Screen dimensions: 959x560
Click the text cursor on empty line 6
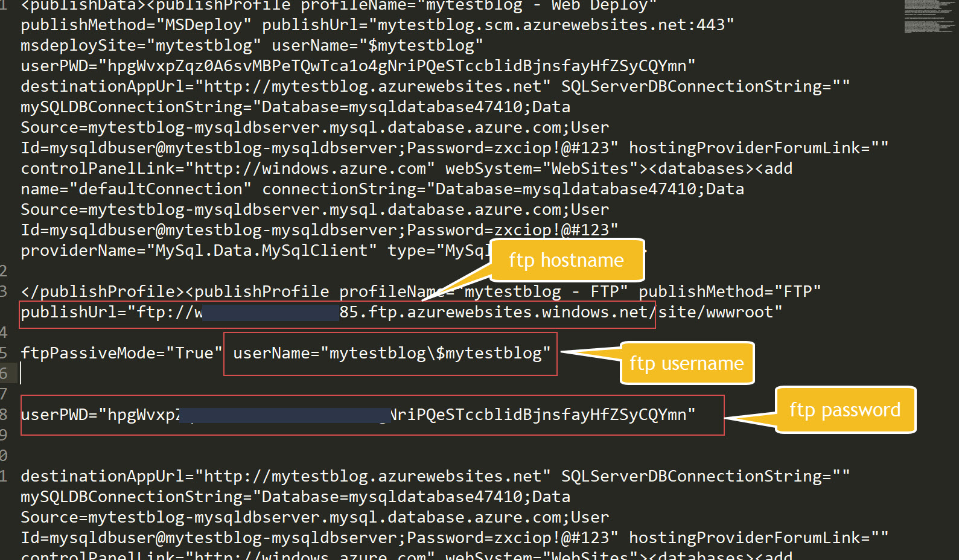(22, 374)
